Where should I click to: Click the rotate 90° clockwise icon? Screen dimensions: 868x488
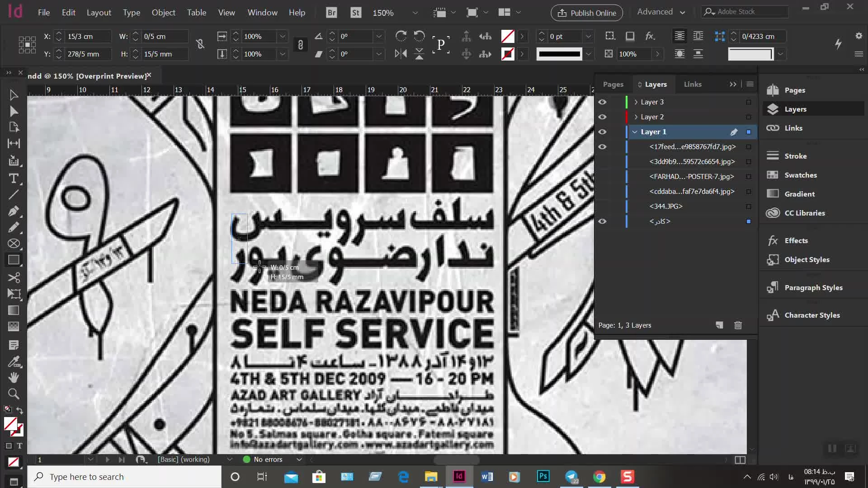click(x=401, y=36)
